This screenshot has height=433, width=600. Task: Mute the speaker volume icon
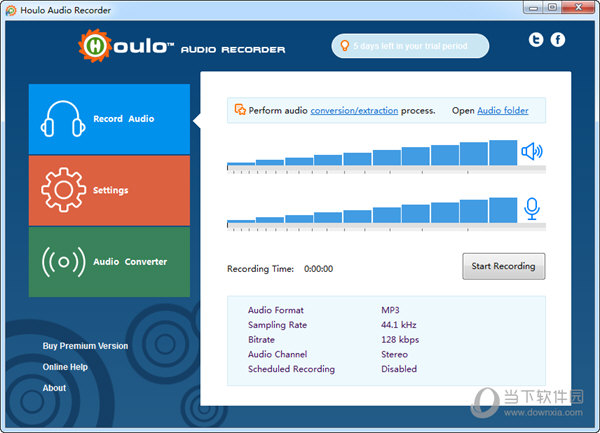point(532,151)
